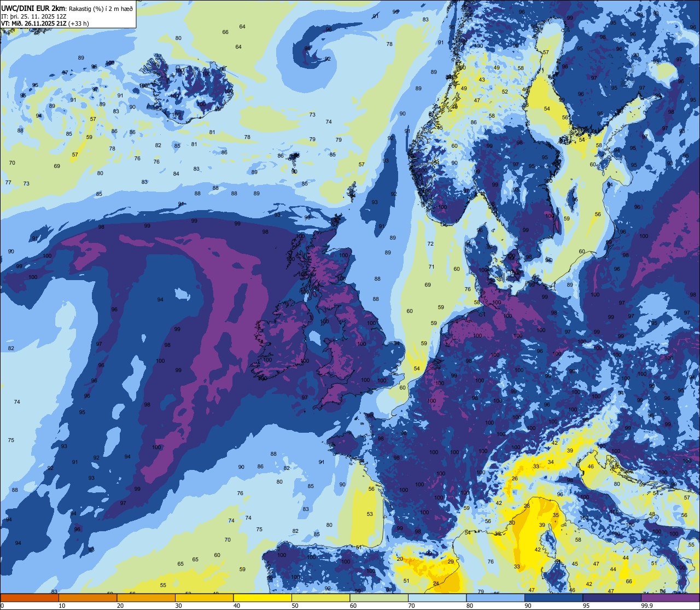Click the humidity value "71" in the North Sea
The image size is (700, 610).
(x=431, y=267)
